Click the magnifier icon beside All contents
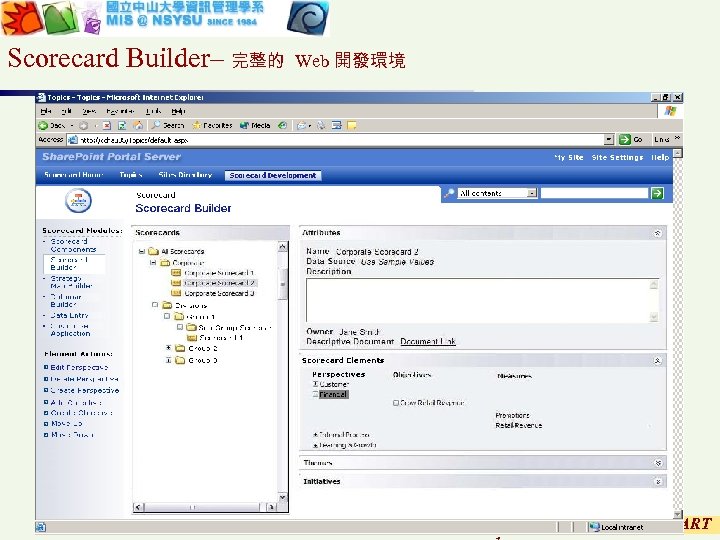 (449, 193)
